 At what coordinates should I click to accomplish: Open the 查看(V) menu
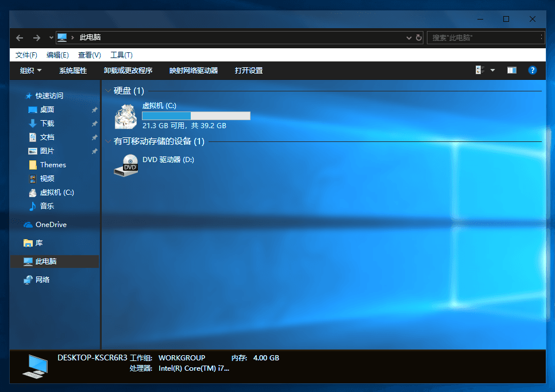point(89,55)
